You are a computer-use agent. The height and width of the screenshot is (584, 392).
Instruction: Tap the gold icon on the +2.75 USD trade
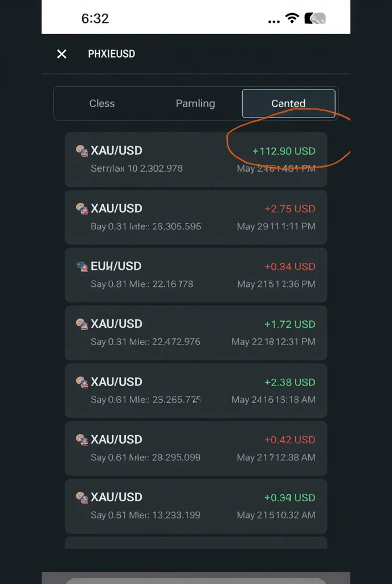[x=82, y=209]
